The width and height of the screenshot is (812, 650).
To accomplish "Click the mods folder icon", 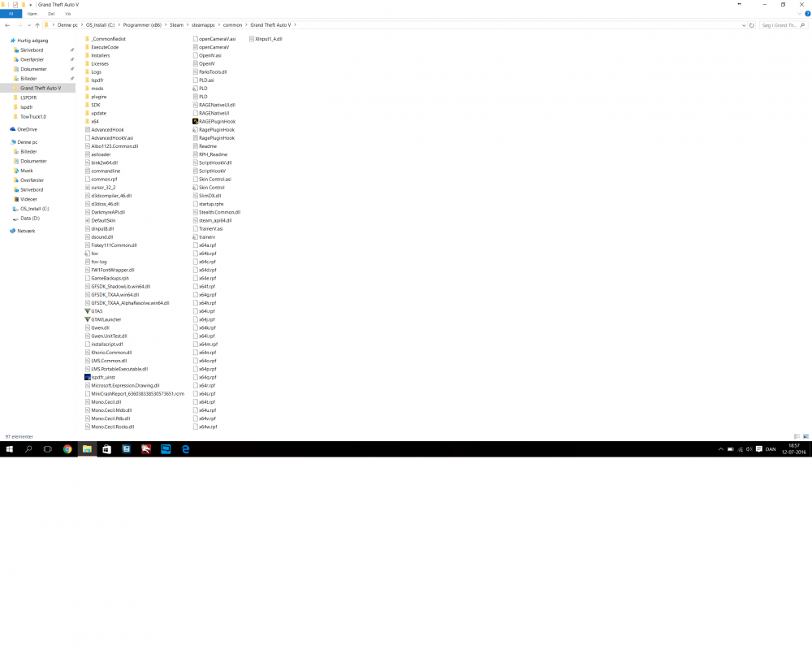I will (x=87, y=89).
